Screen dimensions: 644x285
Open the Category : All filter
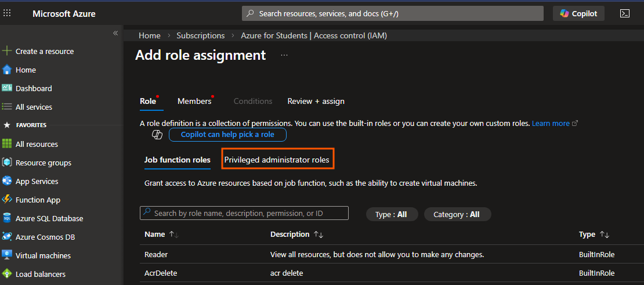[457, 214]
